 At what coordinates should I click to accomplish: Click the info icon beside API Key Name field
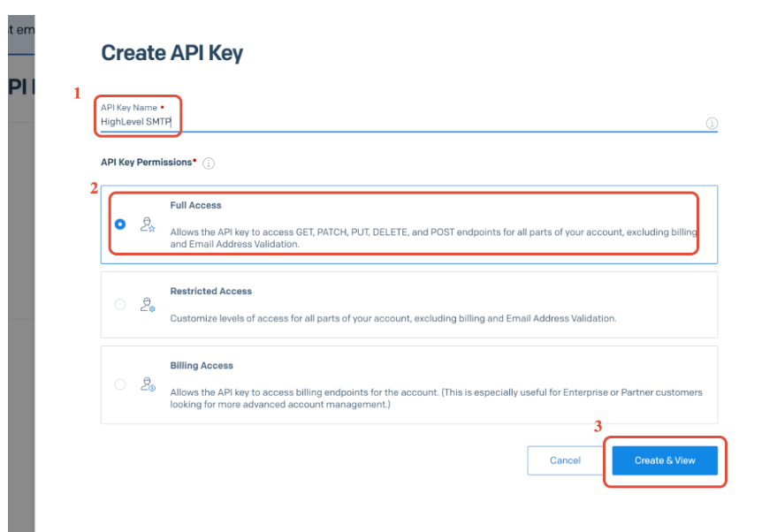(x=712, y=124)
